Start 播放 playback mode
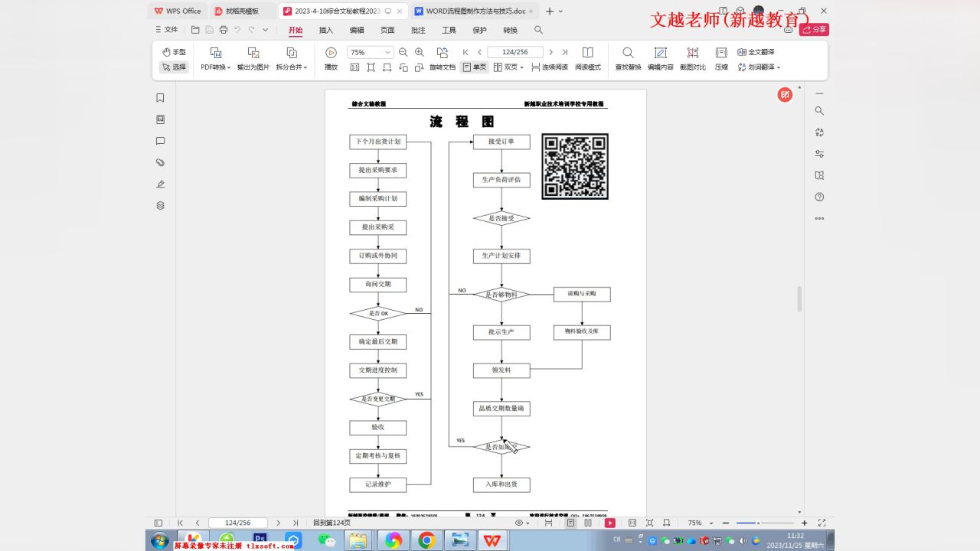Image resolution: width=980 pixels, height=551 pixels. [x=331, y=59]
